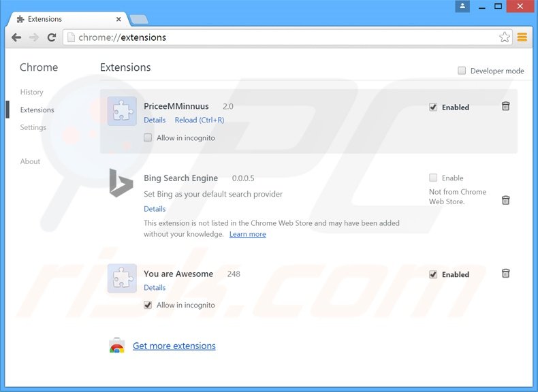Image resolution: width=538 pixels, height=392 pixels.
Task: Select Extensions in the sidebar
Action: (37, 110)
